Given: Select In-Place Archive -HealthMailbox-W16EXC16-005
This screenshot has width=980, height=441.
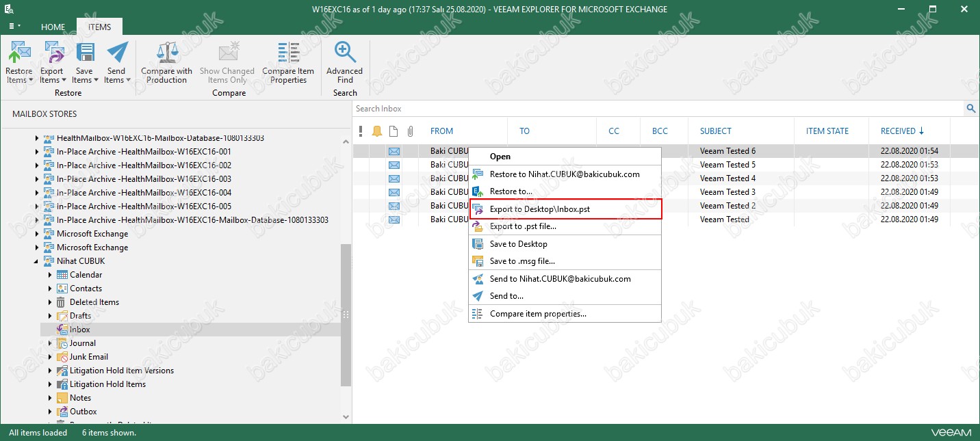Looking at the screenshot, I should (144, 206).
